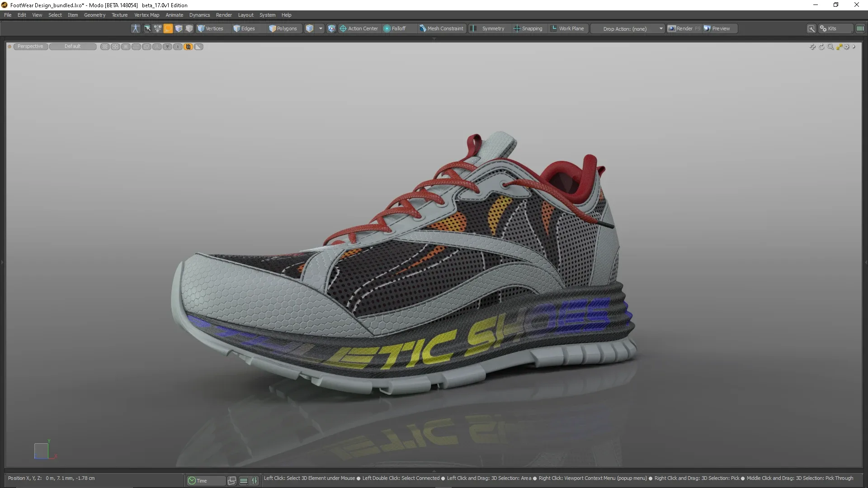Image resolution: width=868 pixels, height=488 pixels.
Task: Open the Work Plane menu
Action: pyautogui.click(x=567, y=28)
